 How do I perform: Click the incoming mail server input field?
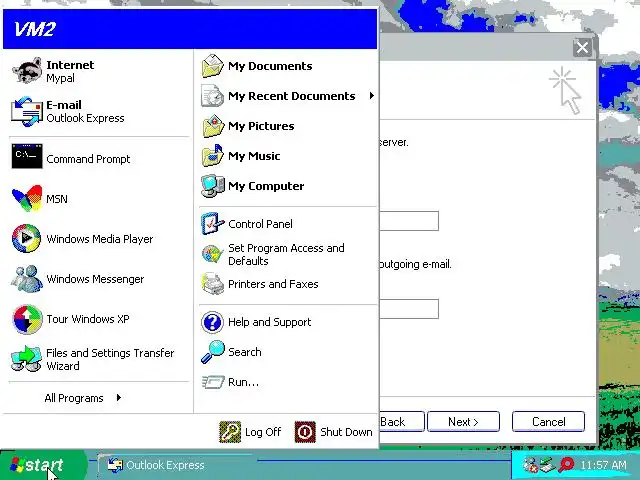point(409,221)
